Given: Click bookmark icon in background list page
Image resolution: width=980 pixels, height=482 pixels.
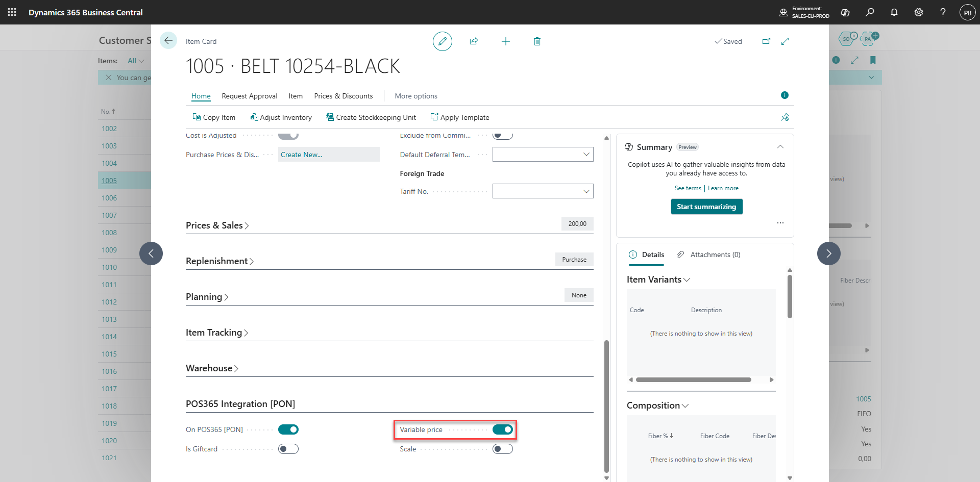Looking at the screenshot, I should [x=873, y=60].
